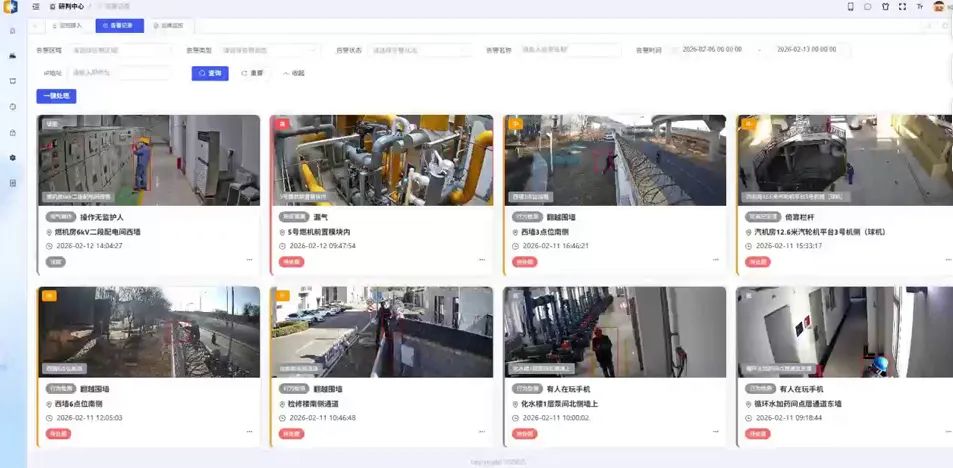Click timestamp 2026-02-11 10:46:48
Screen dimensions: 953x468
(323, 418)
